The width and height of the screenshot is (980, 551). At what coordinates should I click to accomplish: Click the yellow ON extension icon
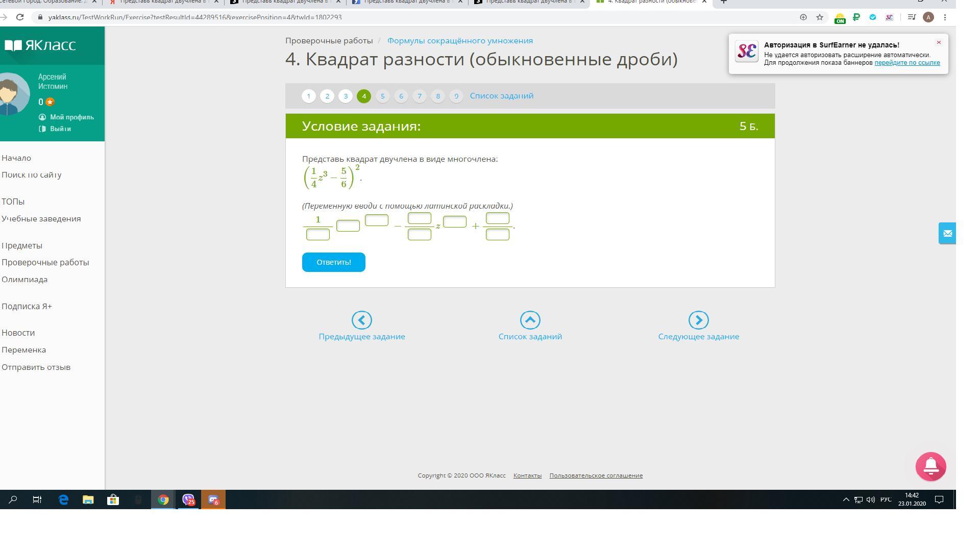pos(840,18)
